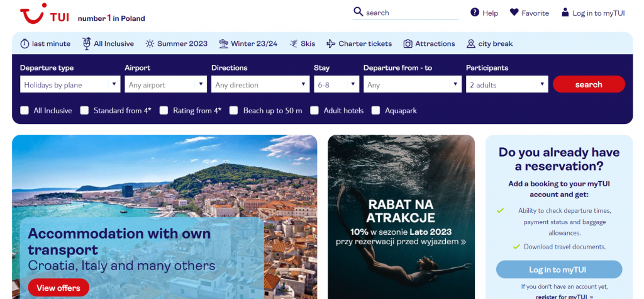Viewport: 644px width, 299px height.
Task: Click the last minute stopwatch icon
Action: [25, 43]
